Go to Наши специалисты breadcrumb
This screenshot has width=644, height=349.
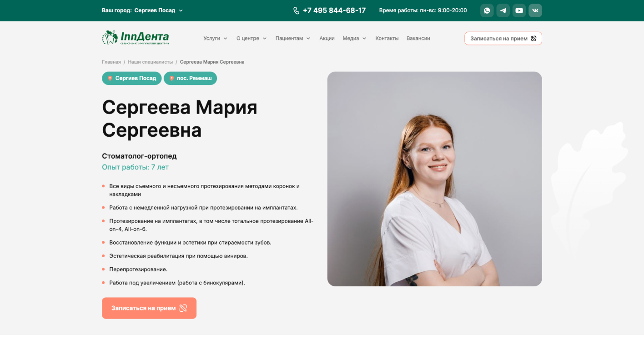pyautogui.click(x=151, y=62)
